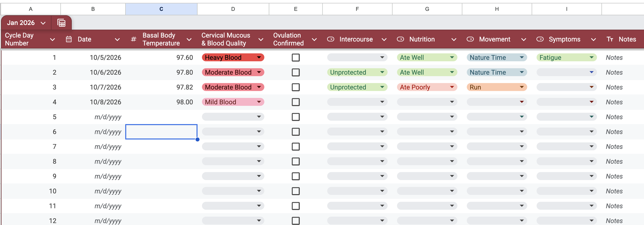Open the Nutrition column header menu arrow

coord(454,39)
